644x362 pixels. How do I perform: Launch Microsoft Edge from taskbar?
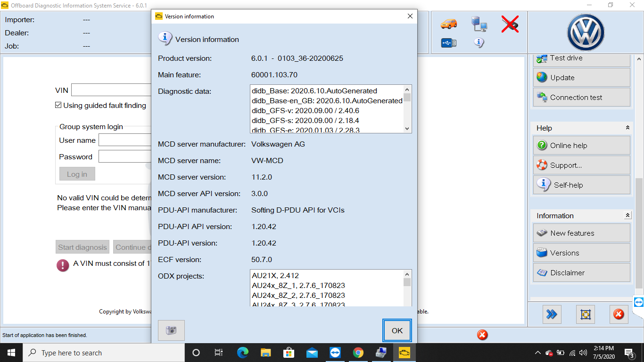click(243, 353)
